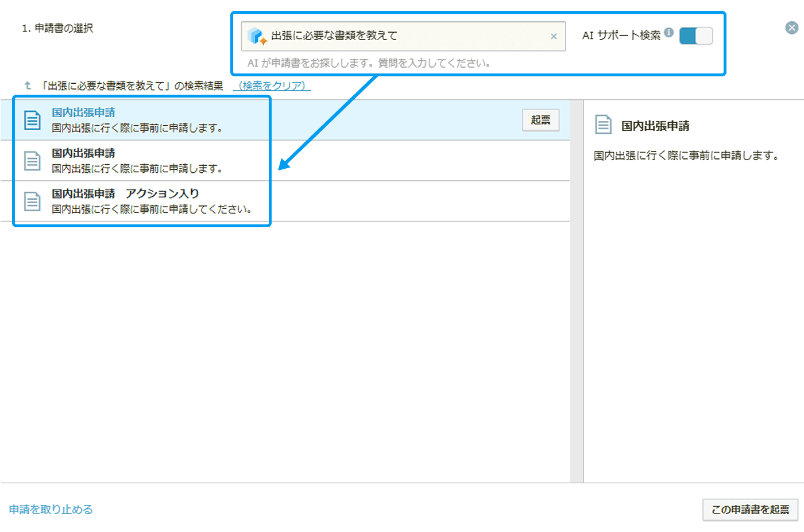
Task: Click the document icon of the second 国内出張申請 entry
Action: pos(32,160)
